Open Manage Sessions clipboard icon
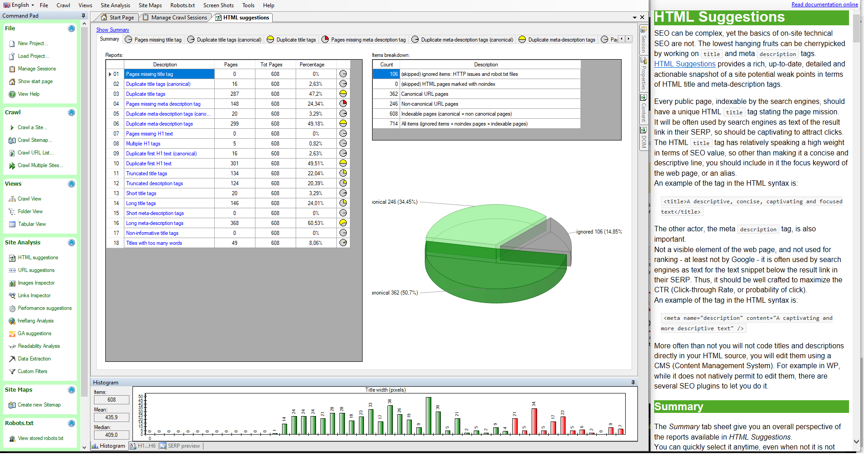 point(12,69)
